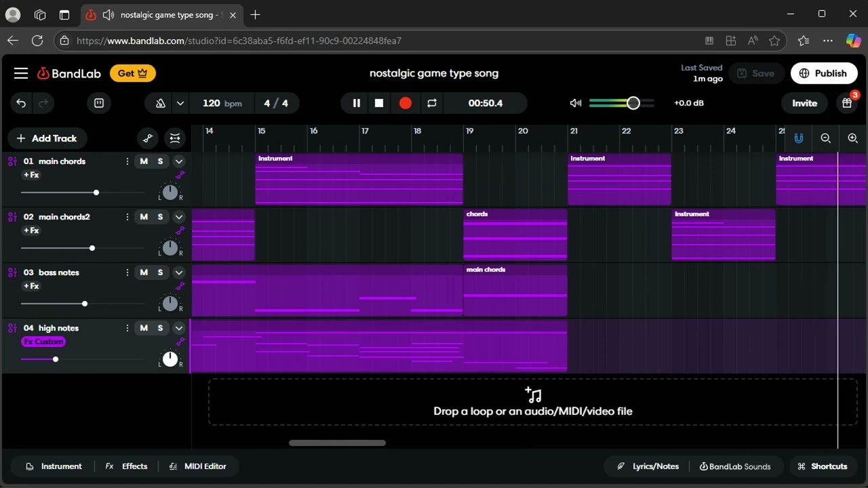Image resolution: width=868 pixels, height=488 pixels.
Task: Click the master volume speaker icon
Action: [576, 103]
